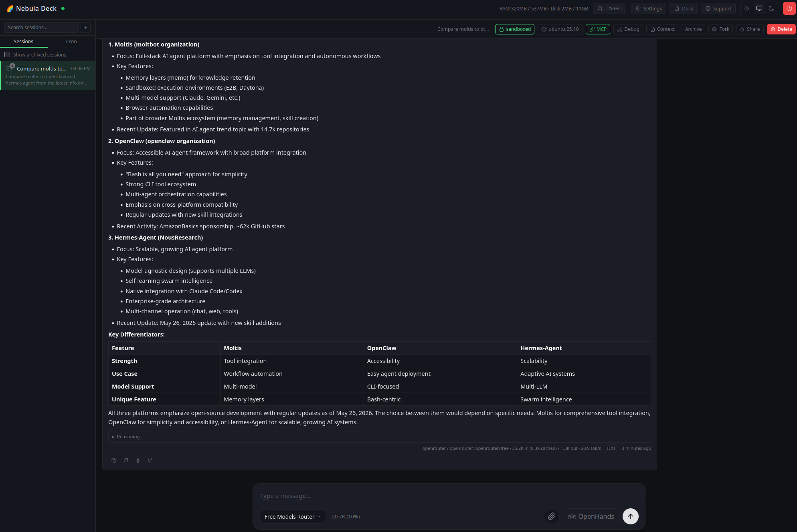Enable Show archived sessions checkbox
The image size is (797, 532).
[x=7, y=55]
